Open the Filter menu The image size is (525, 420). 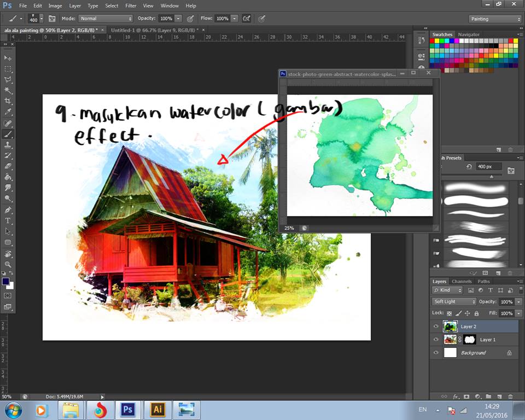click(131, 5)
